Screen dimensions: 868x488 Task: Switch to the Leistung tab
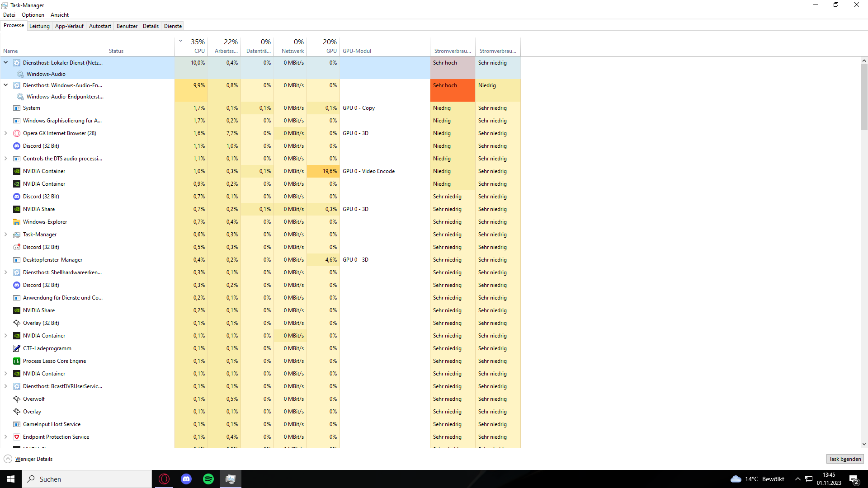[x=39, y=26]
